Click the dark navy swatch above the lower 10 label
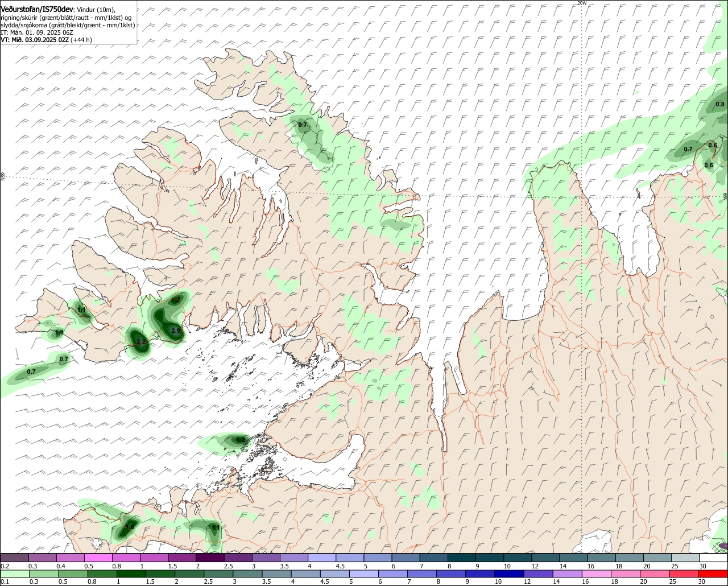 point(508,574)
